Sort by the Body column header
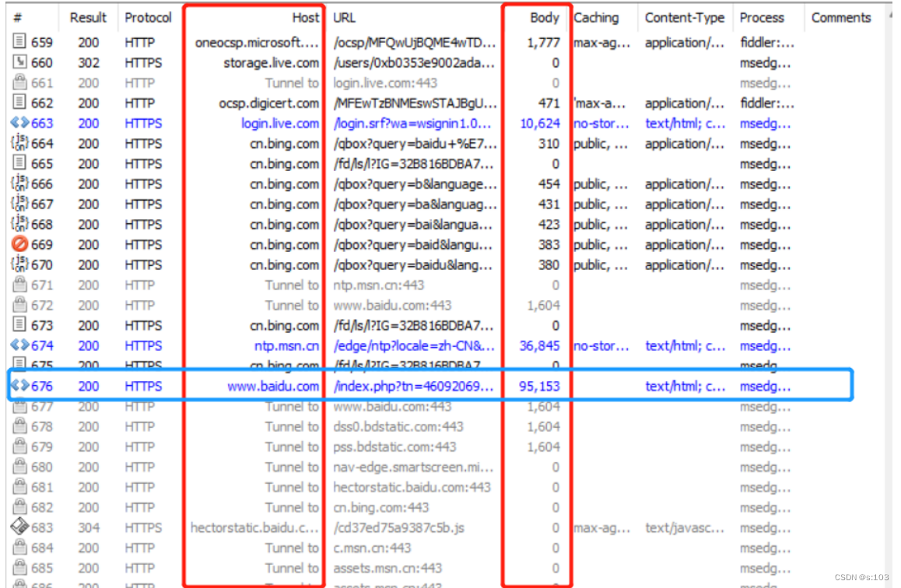This screenshot has height=588, width=901. [544, 18]
